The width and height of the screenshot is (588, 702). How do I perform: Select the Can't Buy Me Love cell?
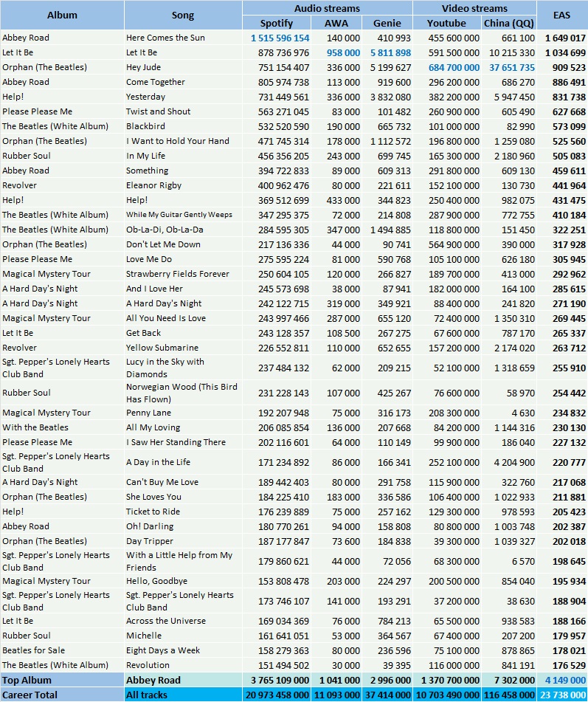coord(183,482)
